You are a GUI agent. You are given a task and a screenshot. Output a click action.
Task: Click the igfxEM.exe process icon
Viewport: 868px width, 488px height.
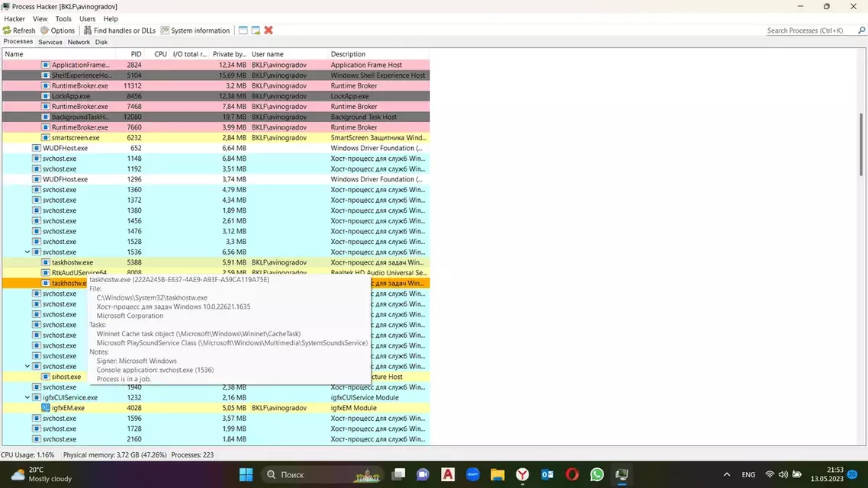pos(46,408)
